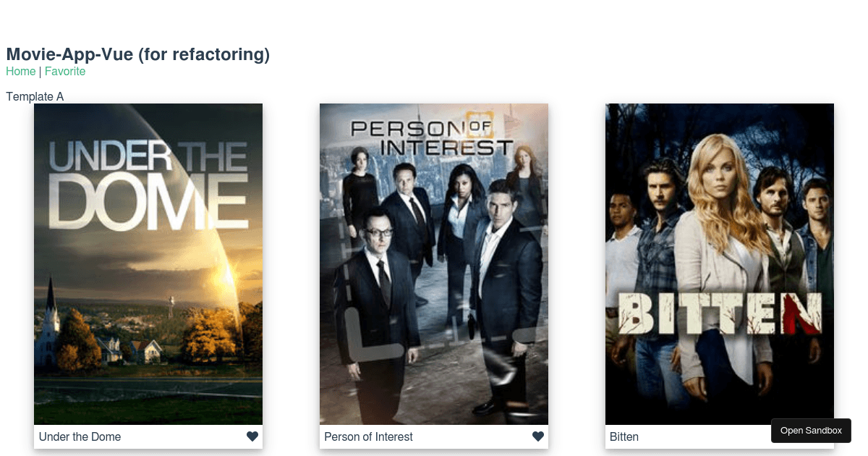This screenshot has width=868, height=456.
Task: Click the 'Under the Dome' title below poster
Action: [x=80, y=436]
